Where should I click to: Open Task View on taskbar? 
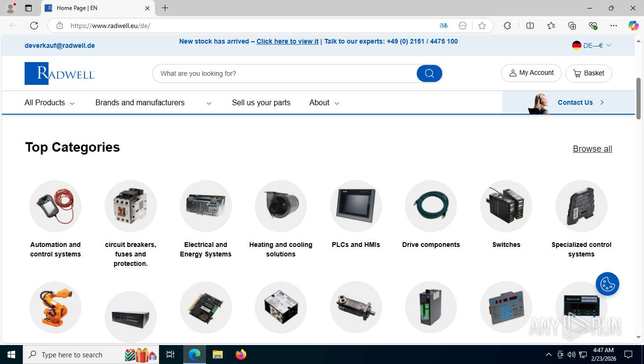tap(170, 355)
